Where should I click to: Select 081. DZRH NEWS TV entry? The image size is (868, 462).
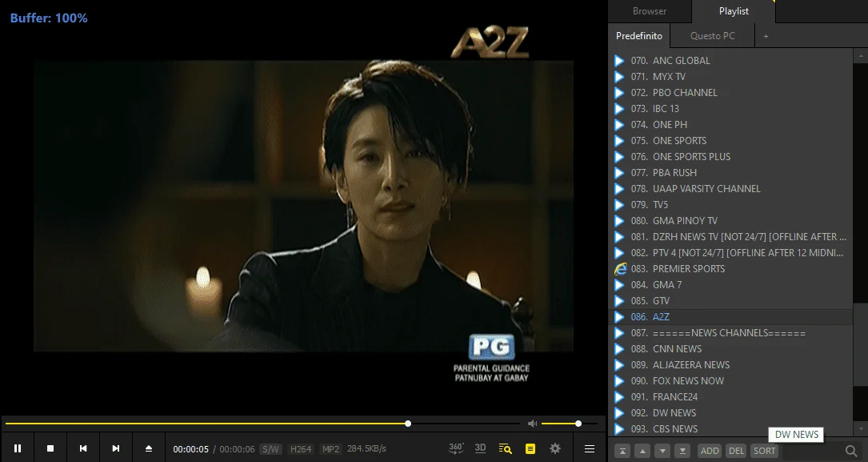tap(730, 237)
